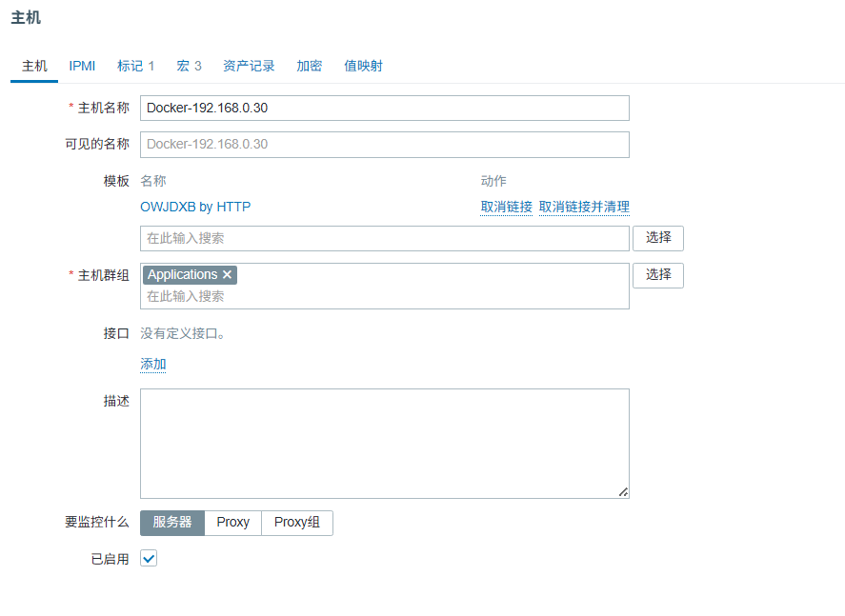Click the 主机群组 field label
Screen dimensions: 845x616
coord(104,276)
